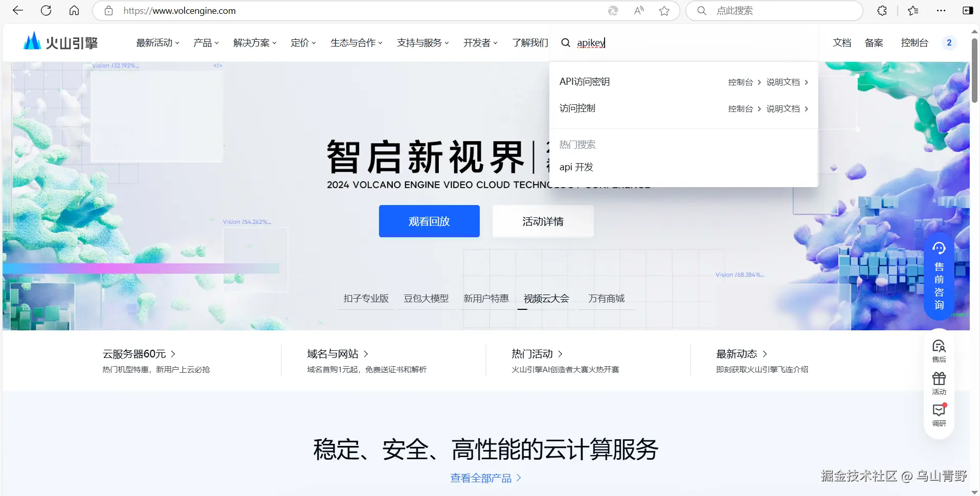The image size is (980, 496).
Task: Open the 备案 link in header
Action: (874, 43)
